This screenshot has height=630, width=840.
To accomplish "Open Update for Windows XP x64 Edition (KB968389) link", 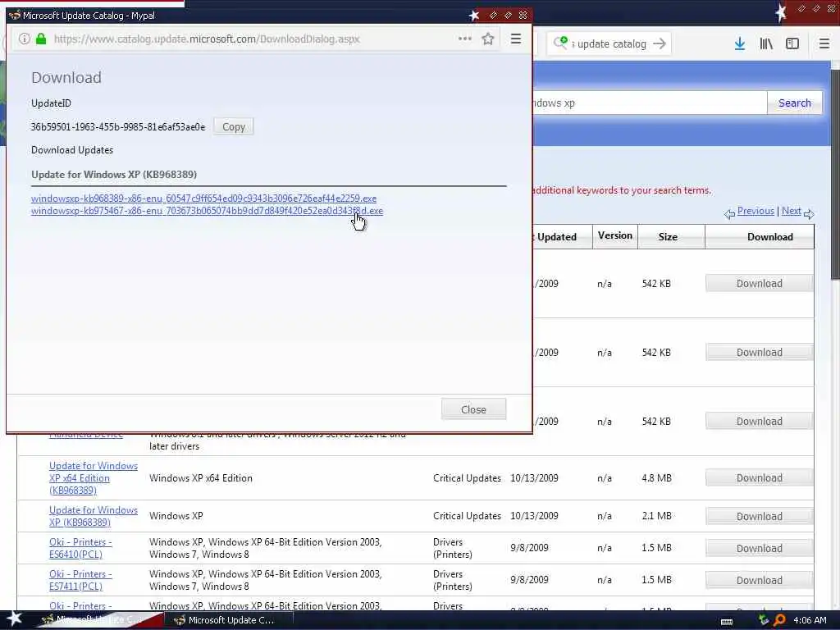I will click(x=94, y=478).
